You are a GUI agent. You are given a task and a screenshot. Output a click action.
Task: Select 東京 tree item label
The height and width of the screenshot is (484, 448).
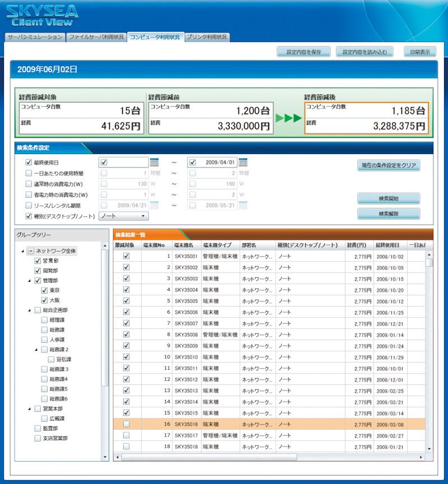click(55, 290)
